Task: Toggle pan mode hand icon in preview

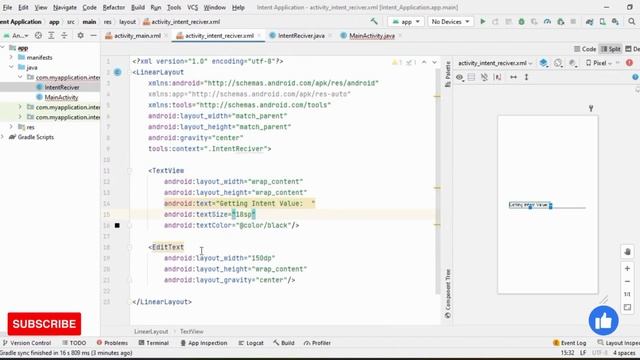Action: [627, 251]
